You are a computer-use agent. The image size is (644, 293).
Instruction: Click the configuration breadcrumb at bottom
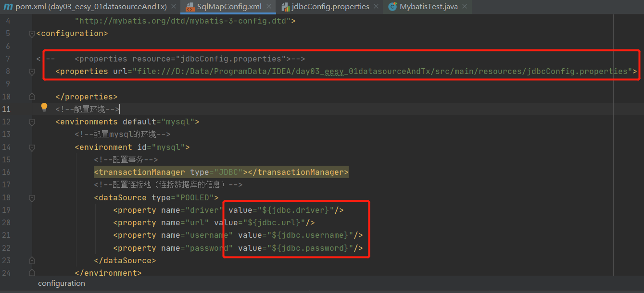pyautogui.click(x=62, y=283)
